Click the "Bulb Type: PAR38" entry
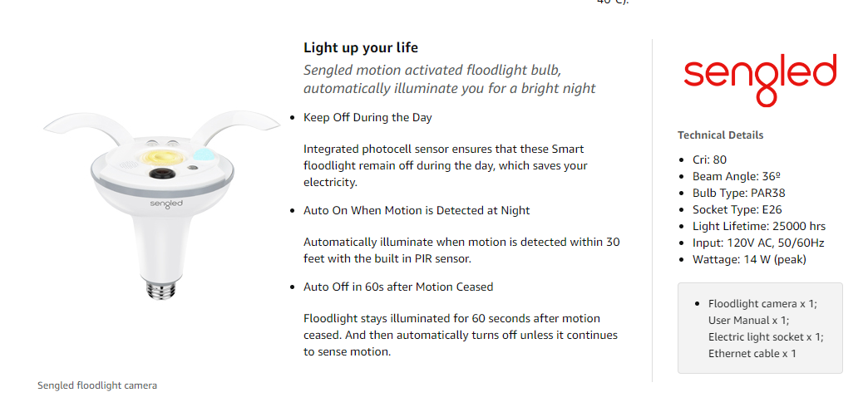 [x=734, y=193]
